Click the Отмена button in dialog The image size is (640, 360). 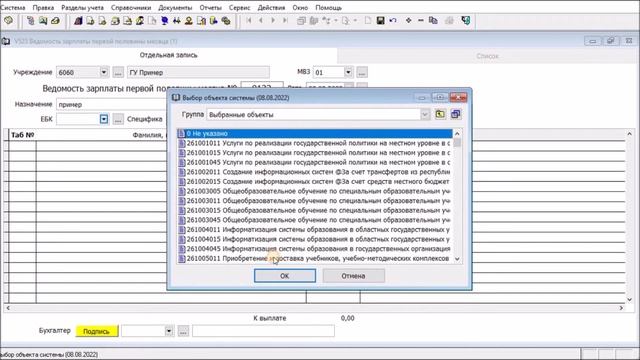point(353,276)
